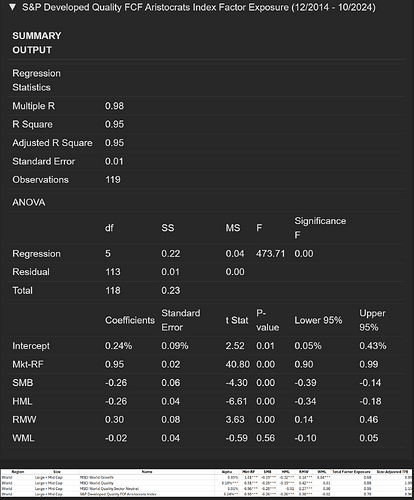
Task: Open the factor comparison table thumbnail
Action: [207, 483]
